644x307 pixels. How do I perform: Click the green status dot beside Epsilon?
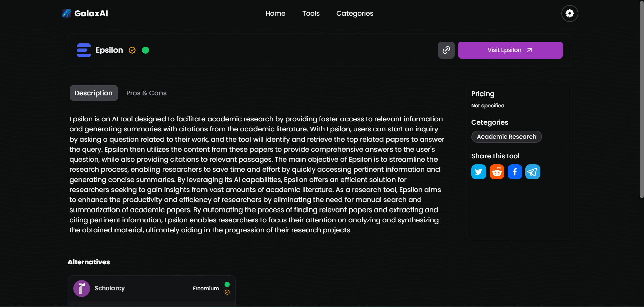(x=145, y=50)
